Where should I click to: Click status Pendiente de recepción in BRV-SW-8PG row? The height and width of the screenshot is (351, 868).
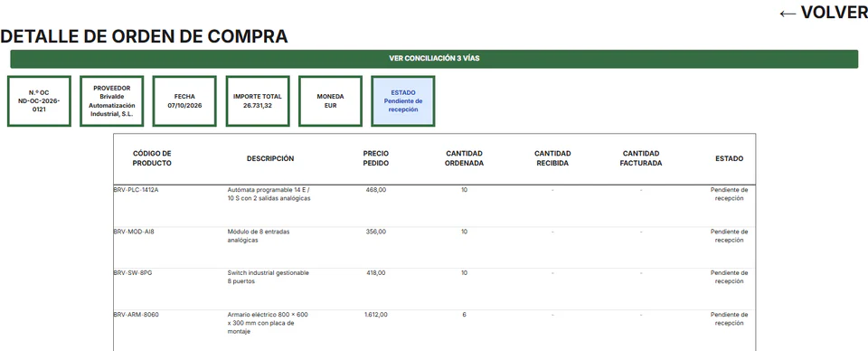pyautogui.click(x=729, y=277)
